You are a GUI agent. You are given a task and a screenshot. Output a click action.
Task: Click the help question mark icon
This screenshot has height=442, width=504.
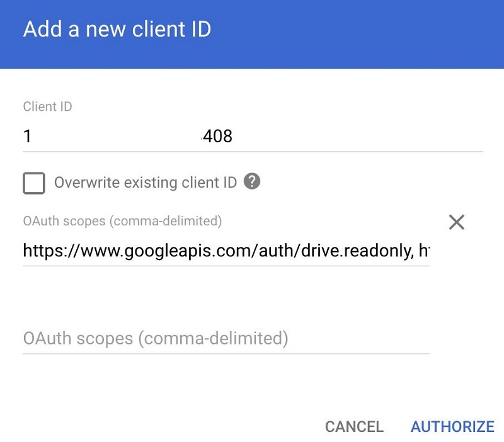(251, 181)
